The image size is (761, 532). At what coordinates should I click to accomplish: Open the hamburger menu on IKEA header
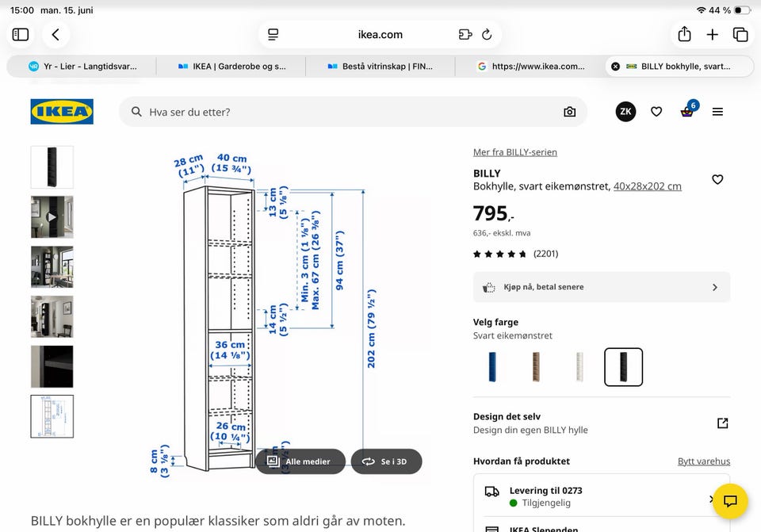[x=717, y=112]
